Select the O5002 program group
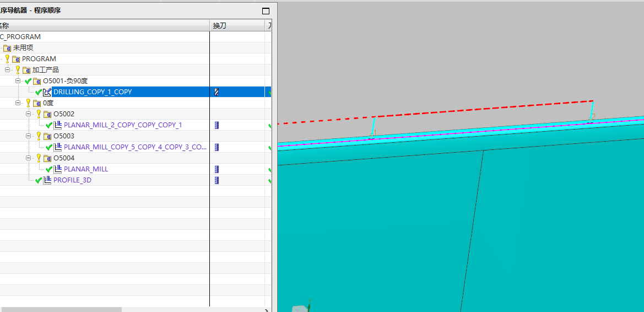The width and height of the screenshot is (644, 312). (64, 114)
